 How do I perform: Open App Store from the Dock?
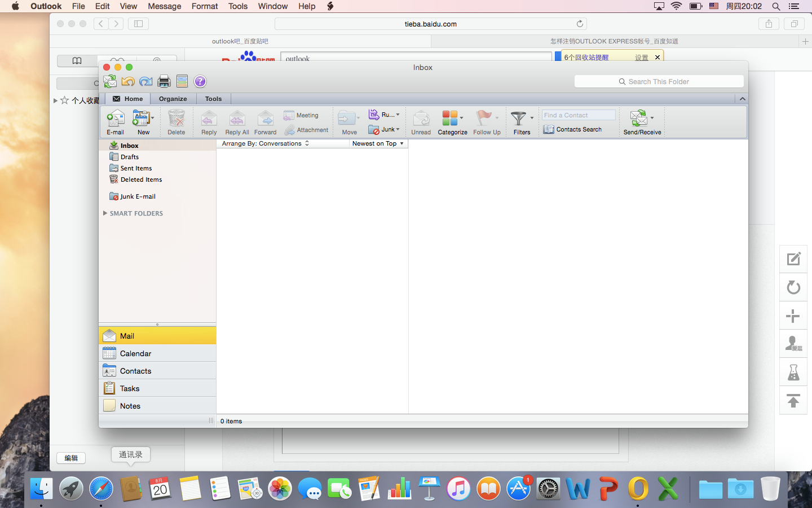pyautogui.click(x=518, y=489)
